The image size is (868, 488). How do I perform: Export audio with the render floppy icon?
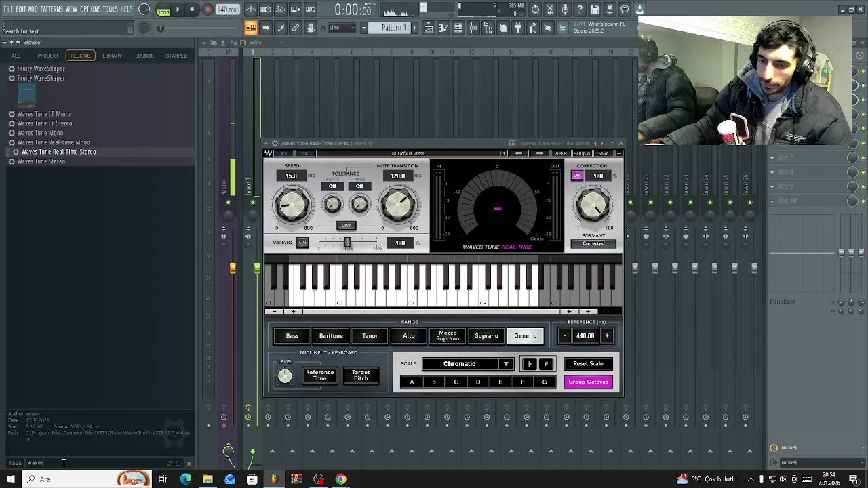[610, 9]
